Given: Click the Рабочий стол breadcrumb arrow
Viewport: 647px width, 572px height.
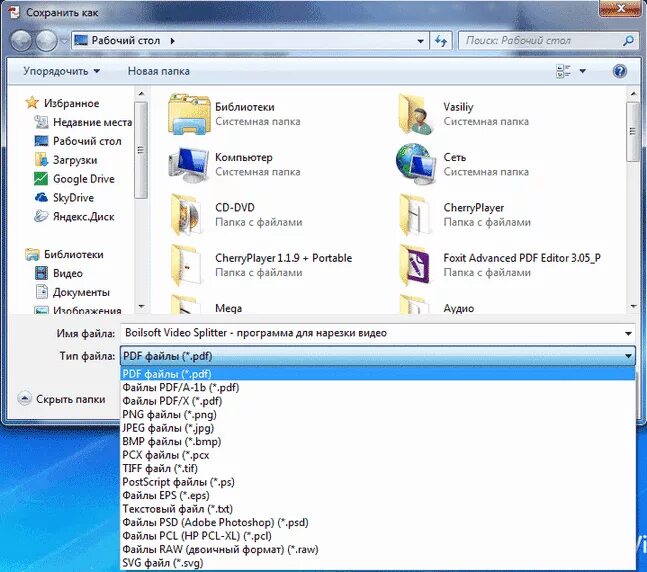Looking at the screenshot, I should pyautogui.click(x=172, y=41).
